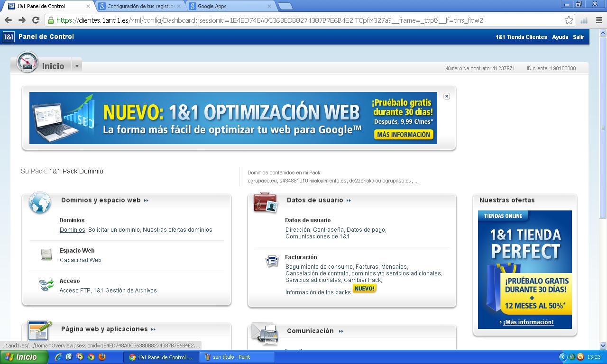Open Ayuda in the header
This screenshot has height=364, width=607.
tap(560, 37)
